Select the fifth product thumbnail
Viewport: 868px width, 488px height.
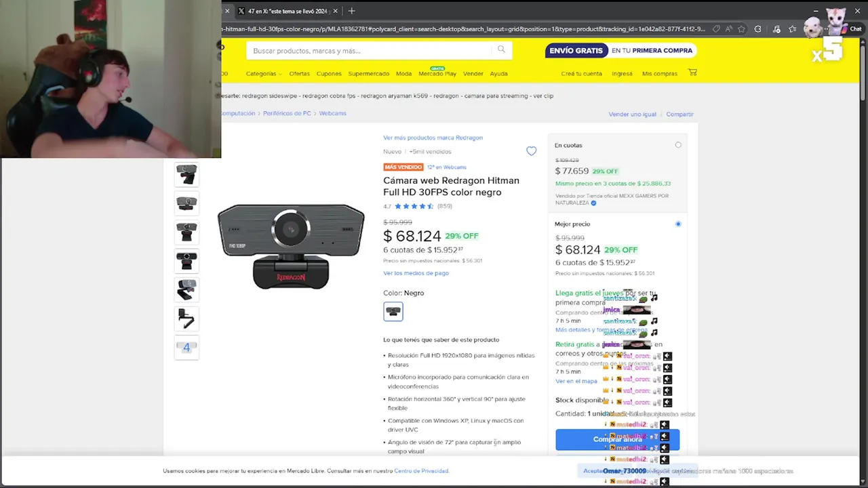coord(186,289)
